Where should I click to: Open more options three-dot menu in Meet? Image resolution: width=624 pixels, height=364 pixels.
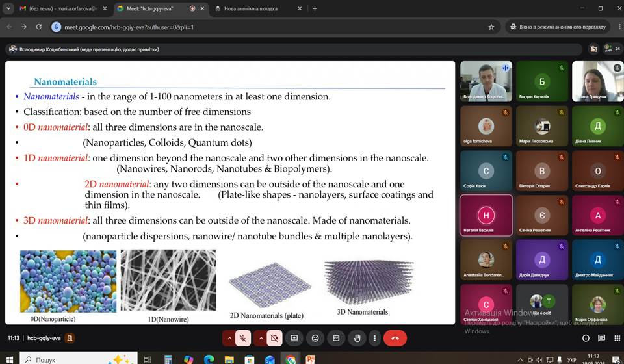tap(374, 338)
